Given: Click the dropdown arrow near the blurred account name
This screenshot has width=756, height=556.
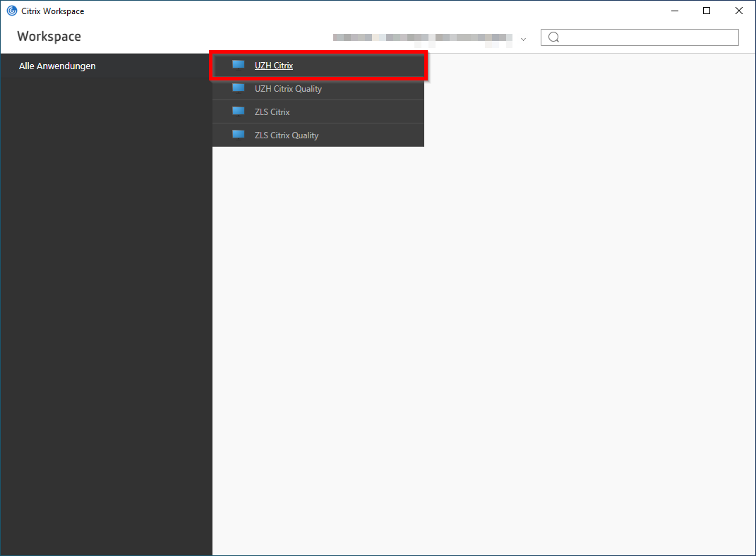Looking at the screenshot, I should click(522, 40).
